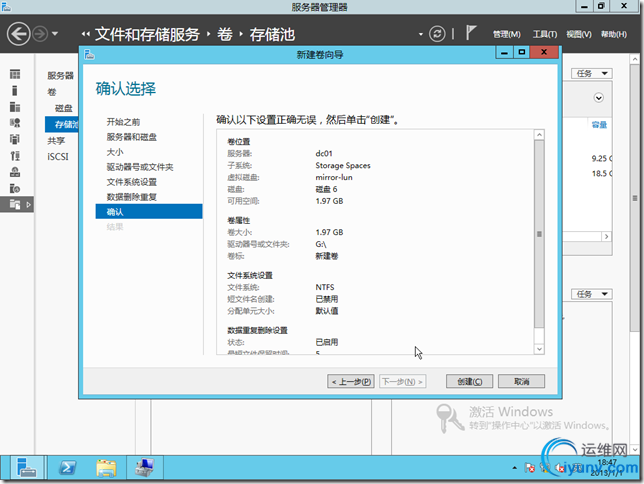Click the 上一步(P) button
Image resolution: width=644 pixels, height=484 pixels.
[x=351, y=382]
